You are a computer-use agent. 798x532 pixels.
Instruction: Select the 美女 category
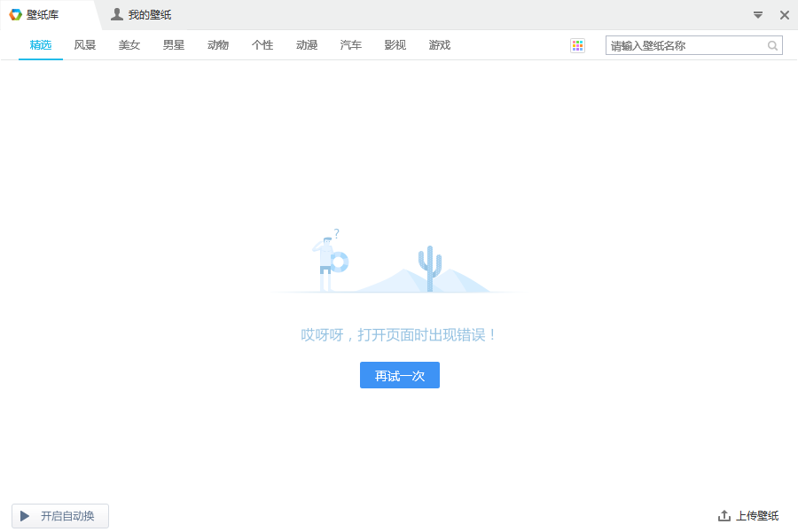tap(129, 45)
